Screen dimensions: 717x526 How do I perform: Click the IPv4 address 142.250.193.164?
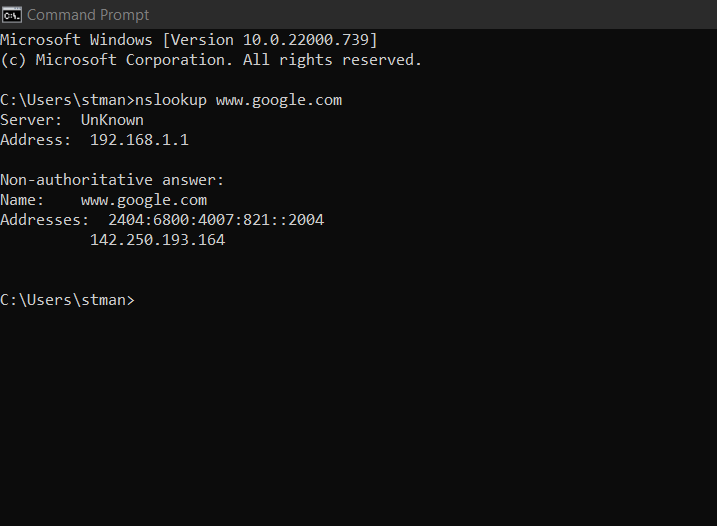157,240
